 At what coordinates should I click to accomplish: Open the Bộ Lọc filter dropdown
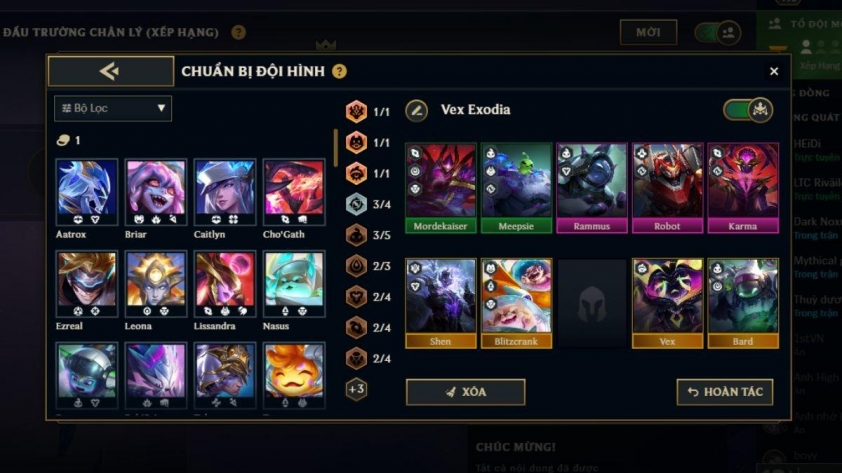coord(113,108)
